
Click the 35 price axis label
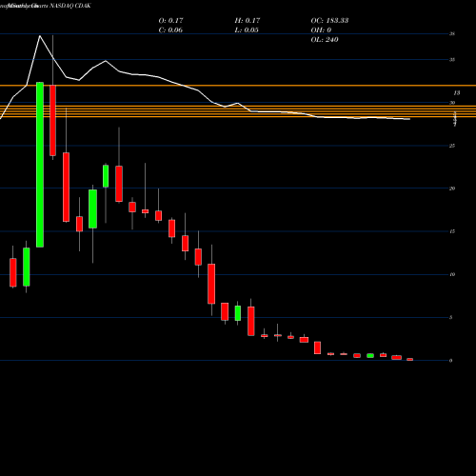pos(452,60)
